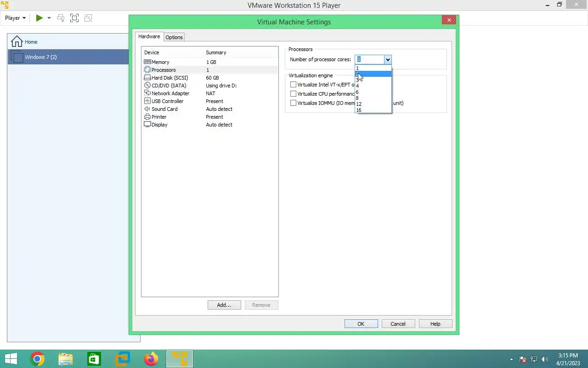Choose 8 cores from dropdown list
The height and width of the screenshot is (368, 588).
coord(373,98)
